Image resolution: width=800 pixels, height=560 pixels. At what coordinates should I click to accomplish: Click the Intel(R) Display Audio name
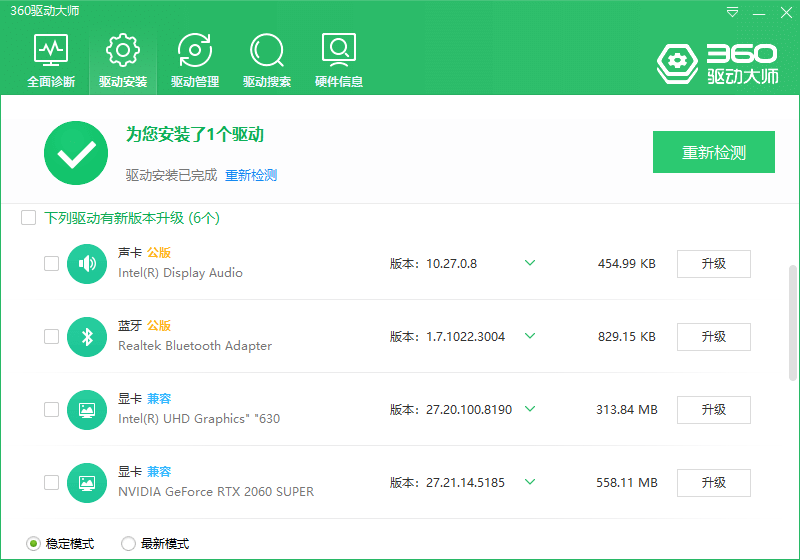point(180,273)
